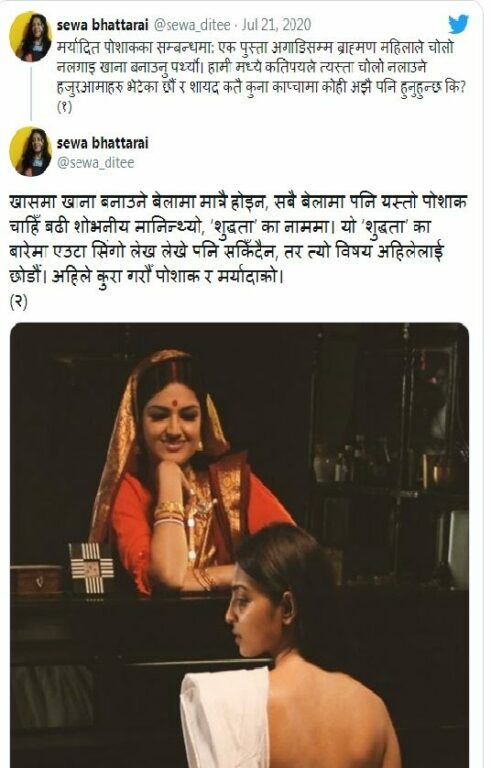The width and height of the screenshot is (491, 768).
Task: Click the (१) marker ending the first tweet
Action: click(x=64, y=107)
